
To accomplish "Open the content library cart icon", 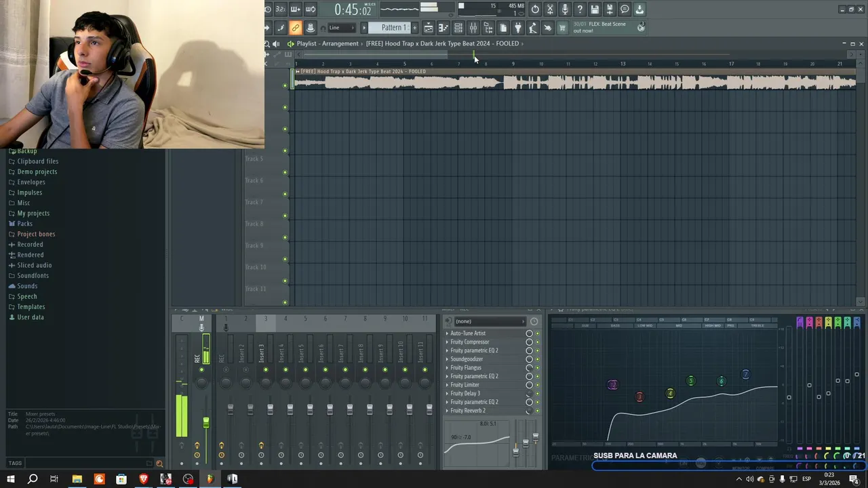I will coord(562,28).
